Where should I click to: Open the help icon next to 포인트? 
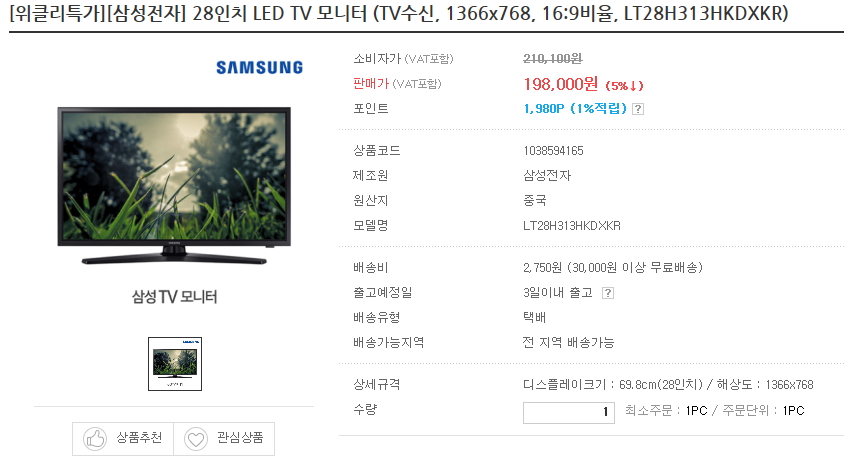pyautogui.click(x=638, y=109)
